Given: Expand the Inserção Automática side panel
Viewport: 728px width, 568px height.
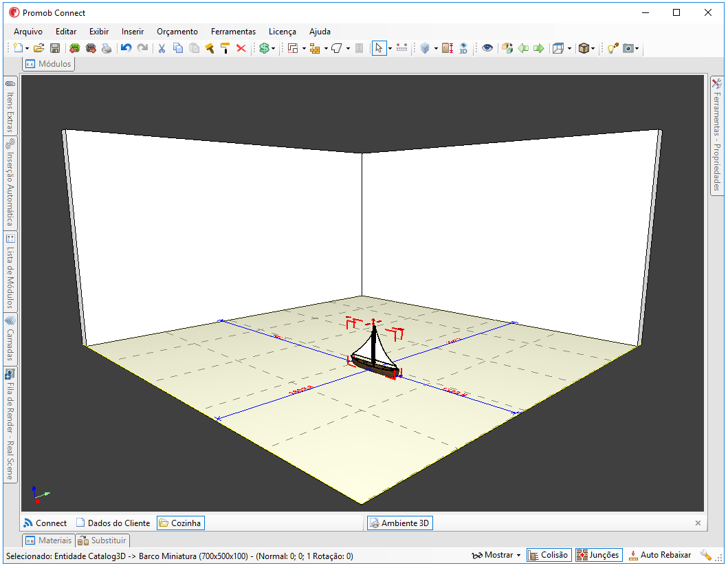Looking at the screenshot, I should tap(10, 183).
